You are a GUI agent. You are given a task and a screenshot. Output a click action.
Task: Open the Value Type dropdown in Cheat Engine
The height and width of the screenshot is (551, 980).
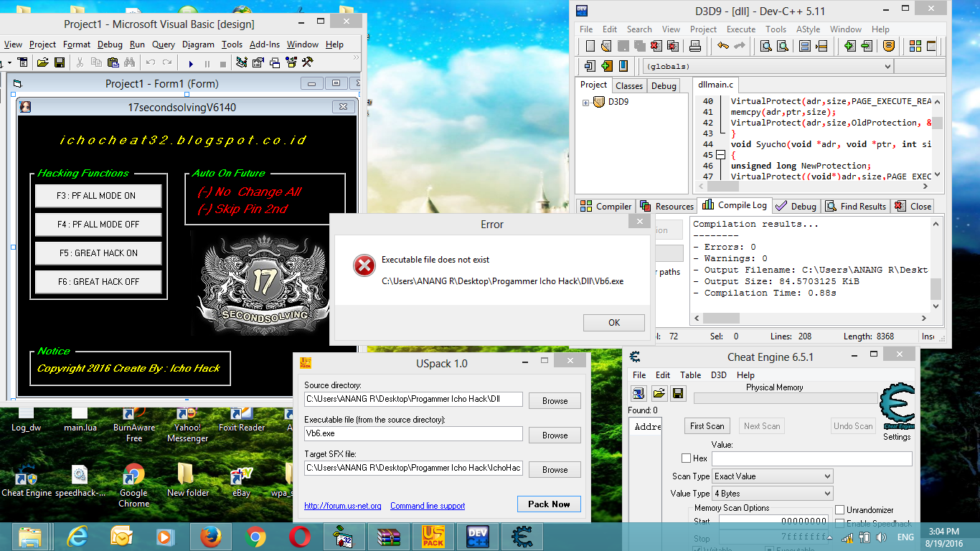pyautogui.click(x=772, y=494)
